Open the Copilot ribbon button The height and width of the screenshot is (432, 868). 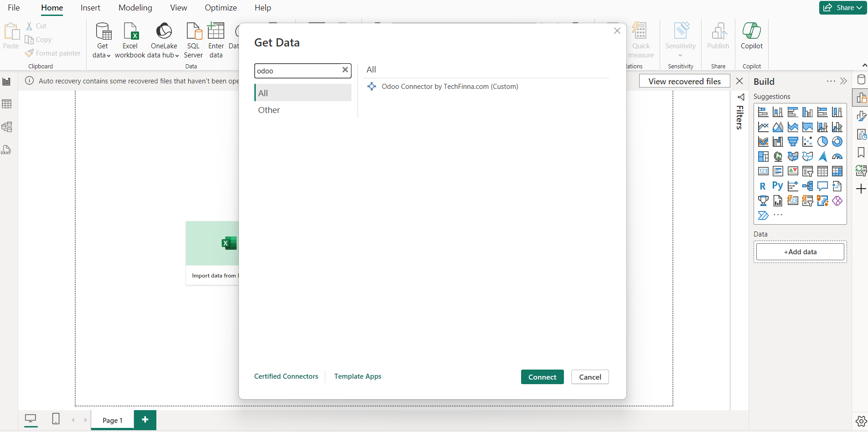752,36
